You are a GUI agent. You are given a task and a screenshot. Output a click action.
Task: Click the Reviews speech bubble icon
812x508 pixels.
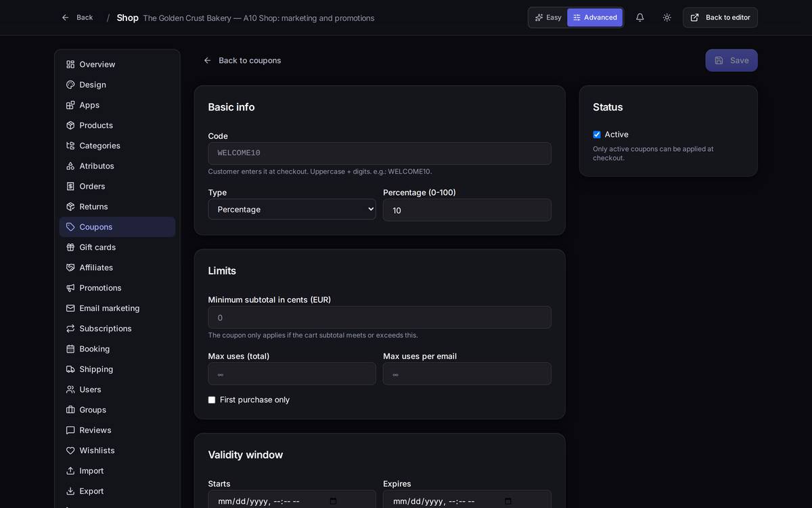click(70, 430)
